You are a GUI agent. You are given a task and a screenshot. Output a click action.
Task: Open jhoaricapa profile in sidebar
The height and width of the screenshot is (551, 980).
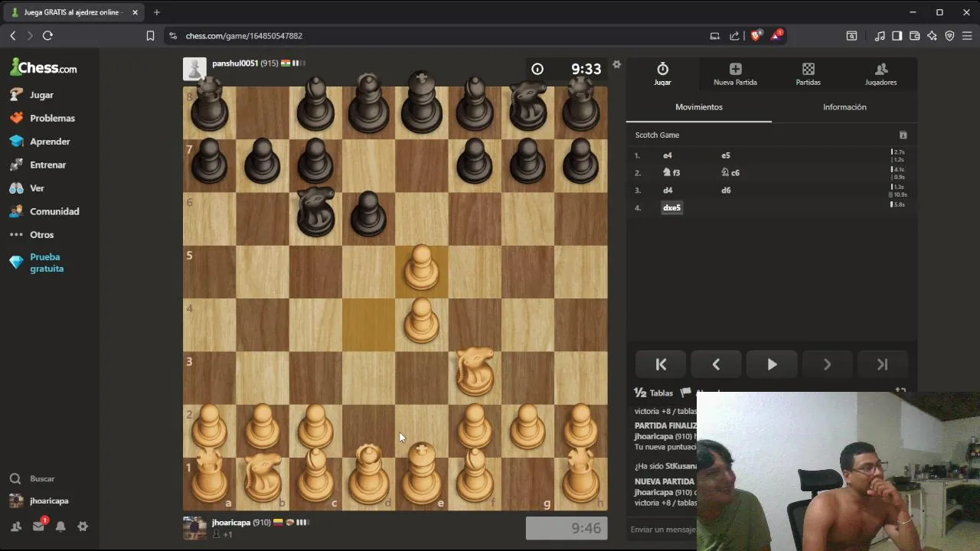point(40,500)
